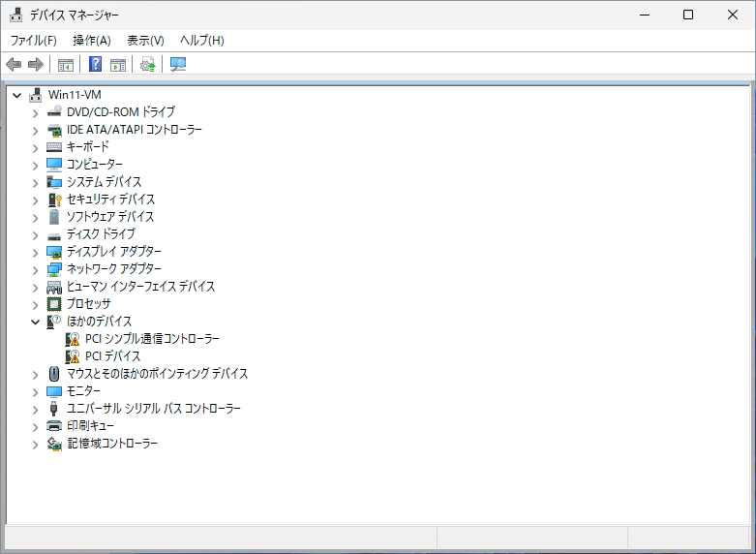Select PCI シンプル通信コントローラー device
Viewport: 756px width, 554px height.
[152, 339]
